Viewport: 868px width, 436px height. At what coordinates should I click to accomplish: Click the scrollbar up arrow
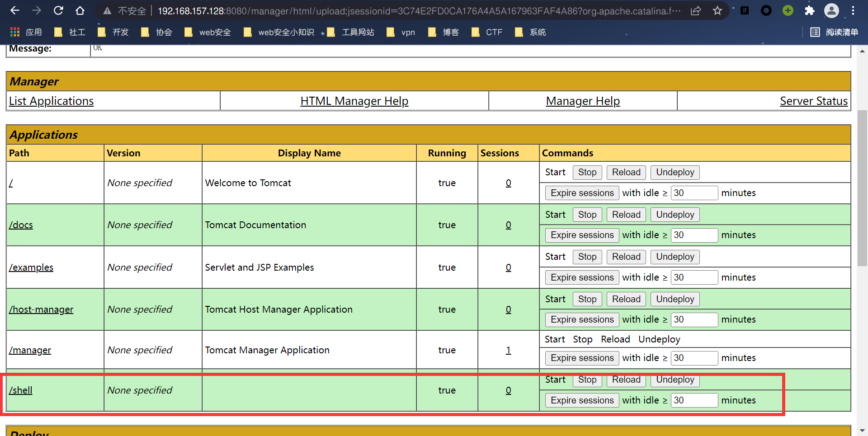click(x=862, y=51)
